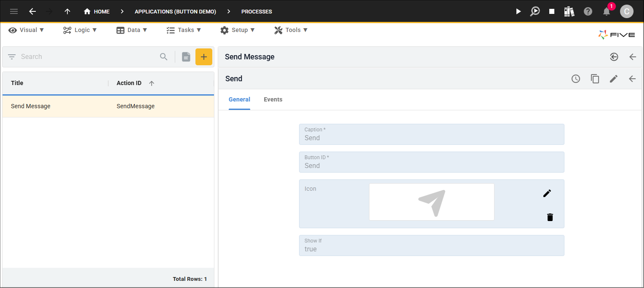Click into the Search field
Image resolution: width=644 pixels, height=288 pixels.
click(88, 56)
